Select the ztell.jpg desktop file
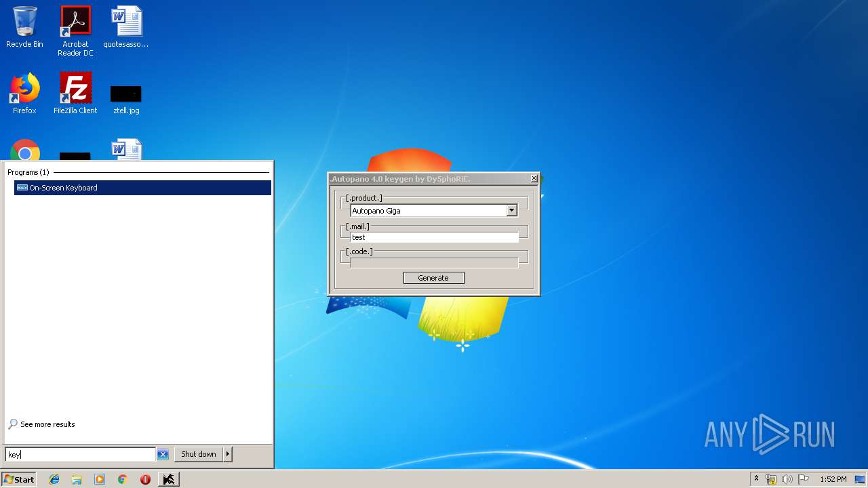 pos(126,99)
